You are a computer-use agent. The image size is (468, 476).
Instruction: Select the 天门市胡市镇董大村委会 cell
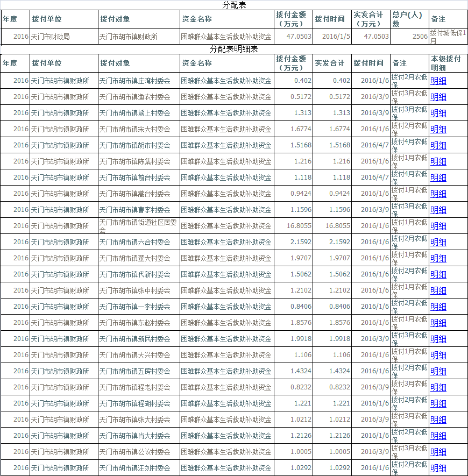(139, 258)
